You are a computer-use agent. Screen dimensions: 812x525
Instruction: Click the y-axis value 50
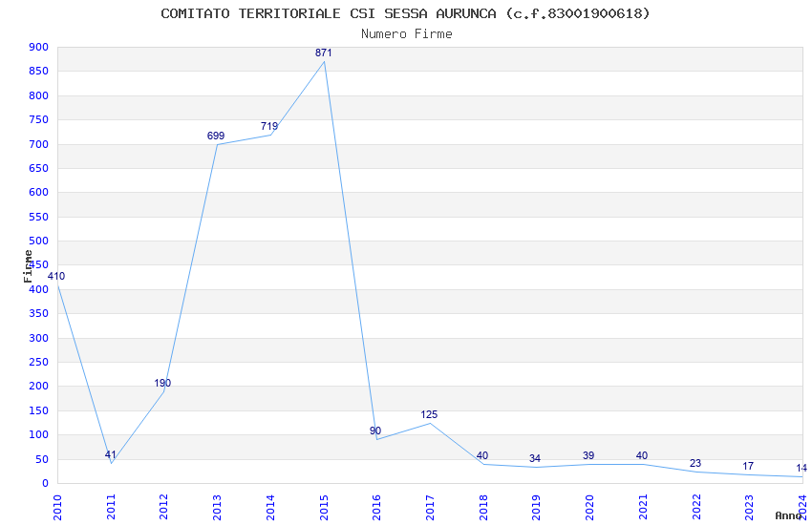click(42, 459)
